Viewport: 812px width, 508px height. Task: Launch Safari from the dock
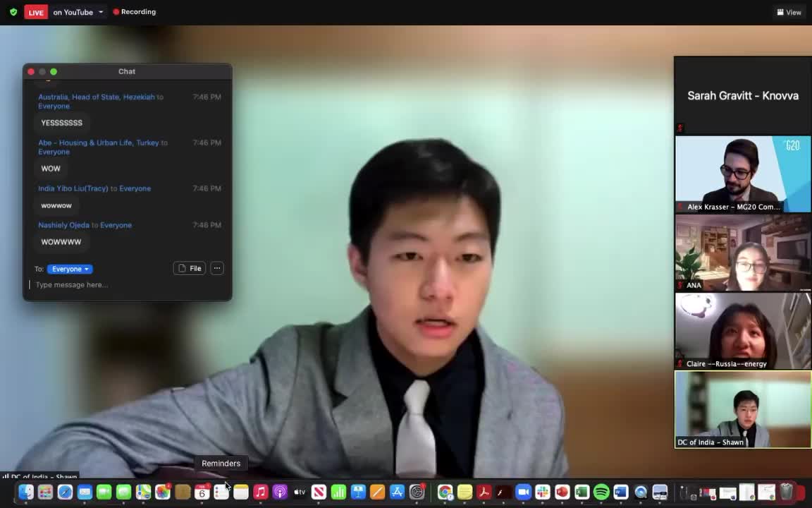pos(65,492)
